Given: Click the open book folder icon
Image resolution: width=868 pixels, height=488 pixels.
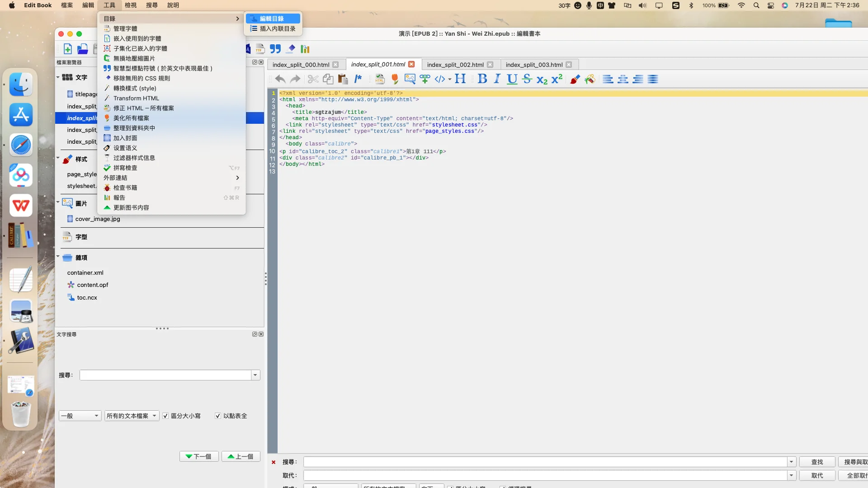Looking at the screenshot, I should (82, 49).
